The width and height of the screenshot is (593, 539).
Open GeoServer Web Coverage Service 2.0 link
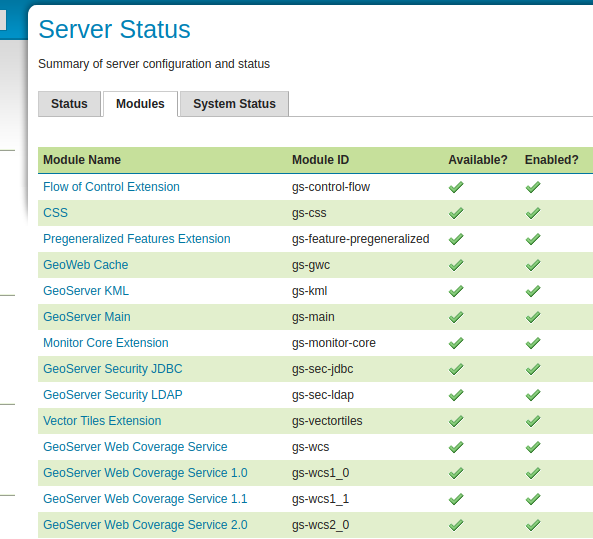[145, 525]
